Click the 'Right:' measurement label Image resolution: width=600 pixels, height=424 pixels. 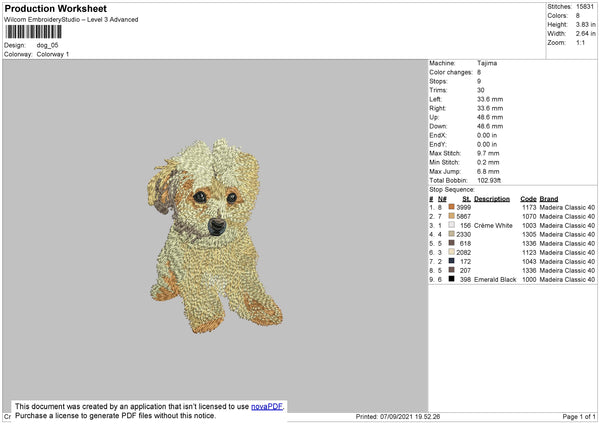click(x=437, y=108)
